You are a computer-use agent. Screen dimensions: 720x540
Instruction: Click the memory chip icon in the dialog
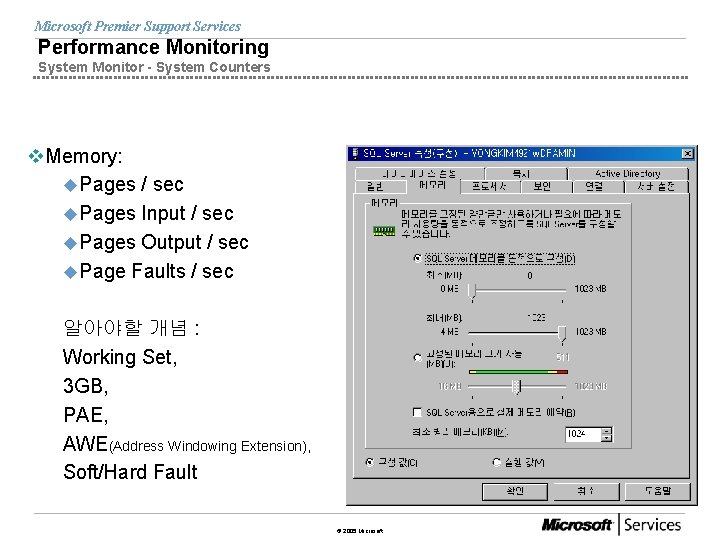[384, 231]
